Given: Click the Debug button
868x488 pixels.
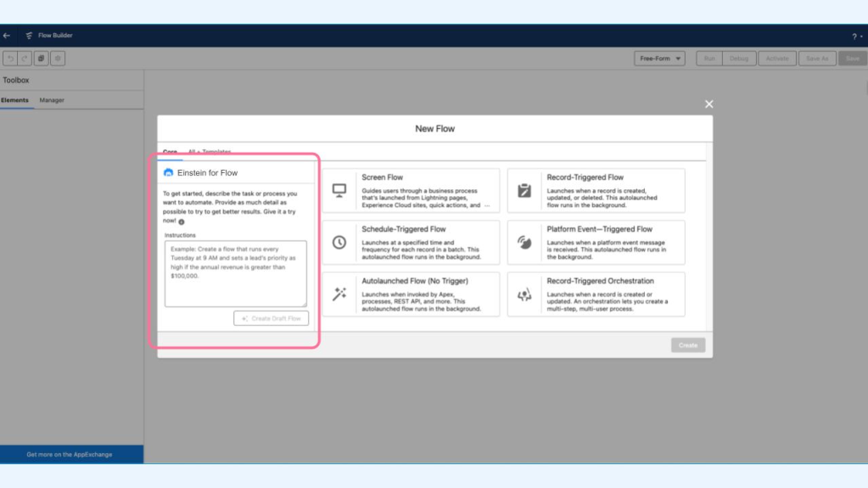Looking at the screenshot, I should point(739,59).
